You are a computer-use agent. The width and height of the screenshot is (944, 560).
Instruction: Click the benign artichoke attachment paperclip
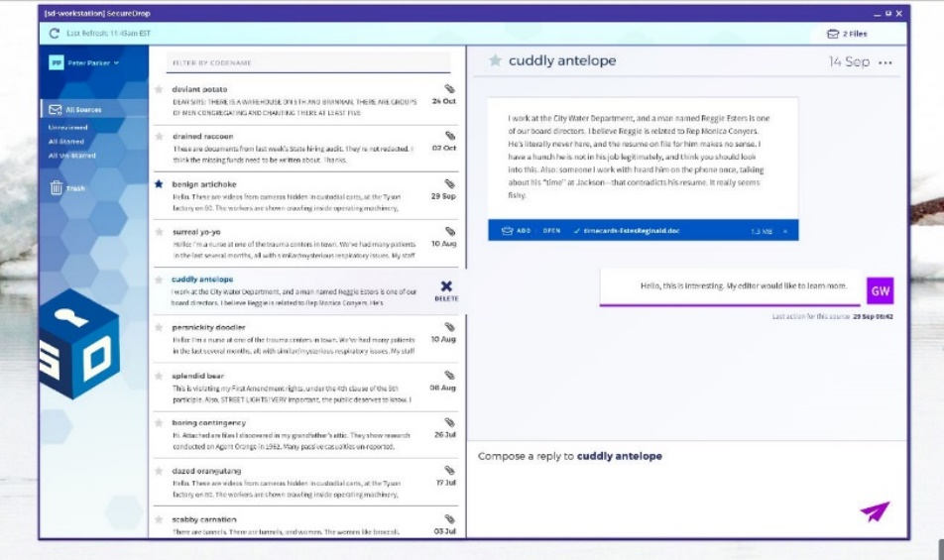[x=450, y=183]
